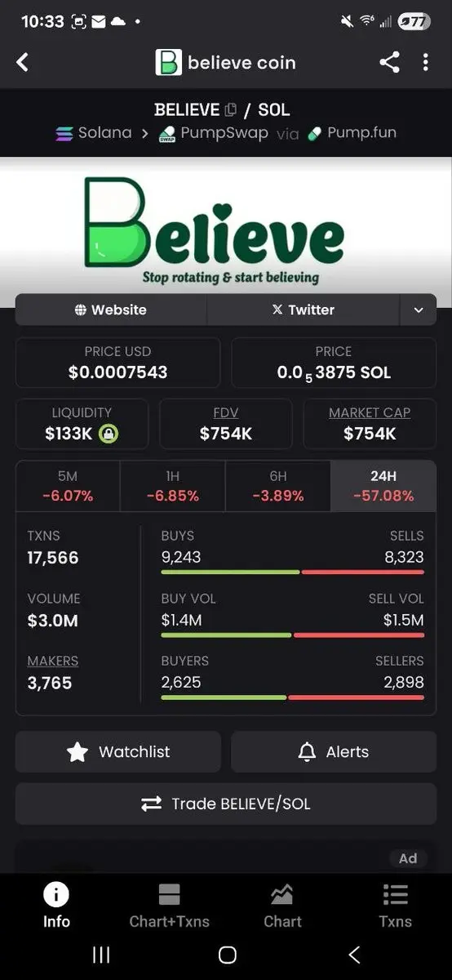This screenshot has height=980, width=452.
Task: Select the 1H timeframe
Action: tap(172, 486)
